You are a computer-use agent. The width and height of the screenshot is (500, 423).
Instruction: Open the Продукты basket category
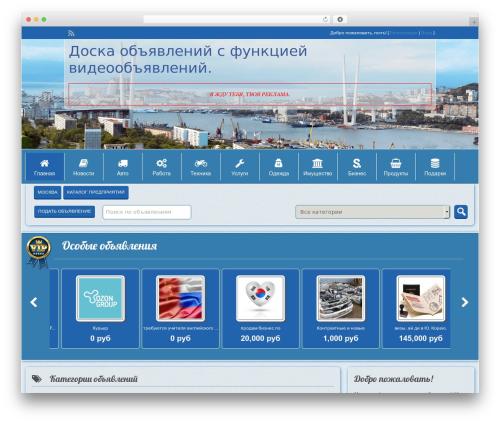pyautogui.click(x=396, y=167)
